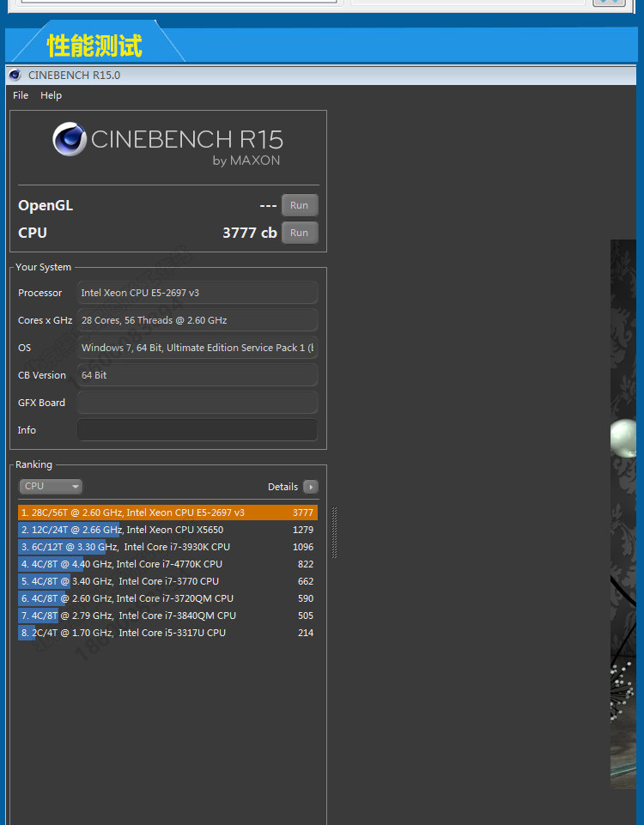Click the panel splitter grip handle
644x825 pixels.
pos(334,532)
